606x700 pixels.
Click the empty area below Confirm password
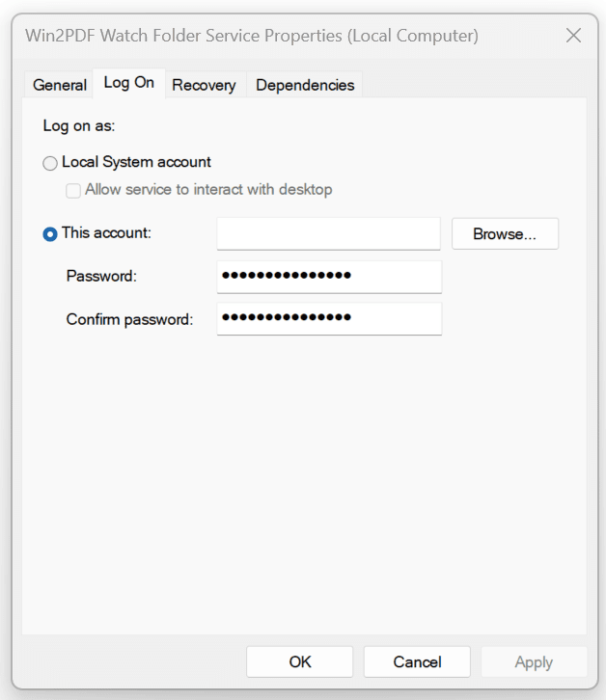[x=303, y=482]
